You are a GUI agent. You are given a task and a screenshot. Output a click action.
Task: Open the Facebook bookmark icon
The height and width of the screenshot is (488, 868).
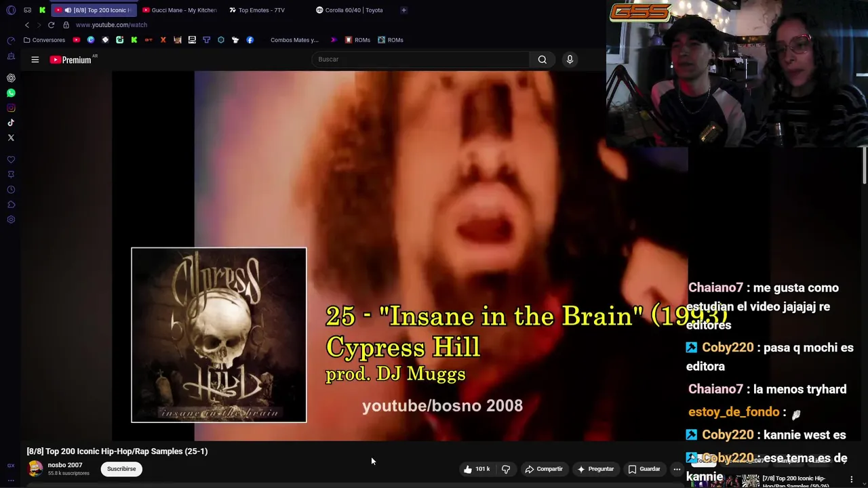click(250, 40)
